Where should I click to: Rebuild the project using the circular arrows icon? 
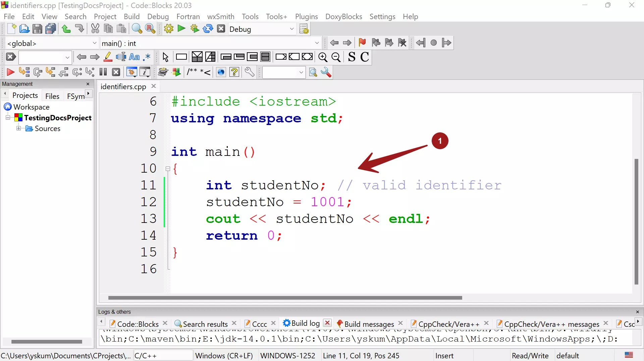coord(208,29)
